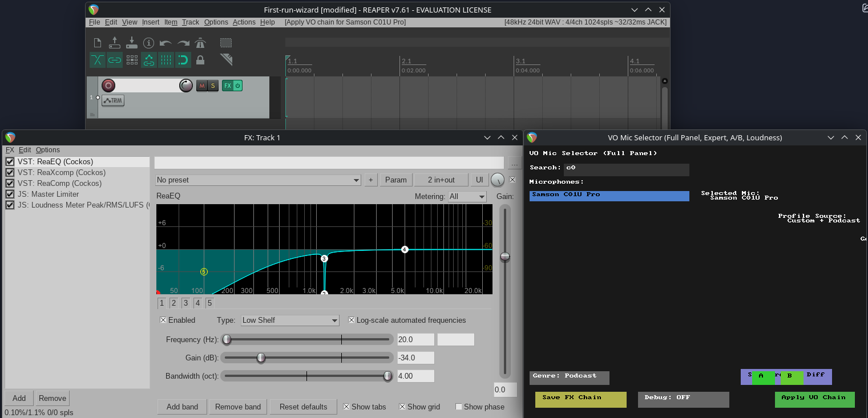Click the TRIM envelope button on track 1

pos(113,101)
